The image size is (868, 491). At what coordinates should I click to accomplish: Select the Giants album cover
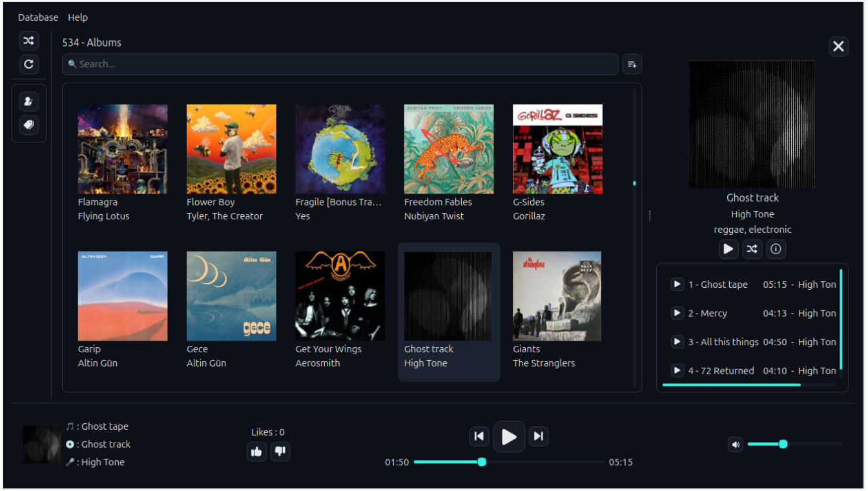click(x=557, y=296)
